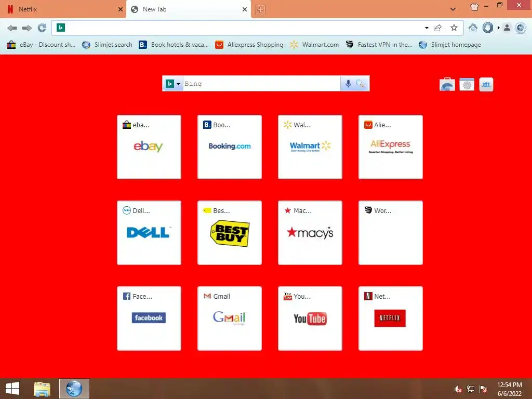Close the New Tab tab

[245, 9]
